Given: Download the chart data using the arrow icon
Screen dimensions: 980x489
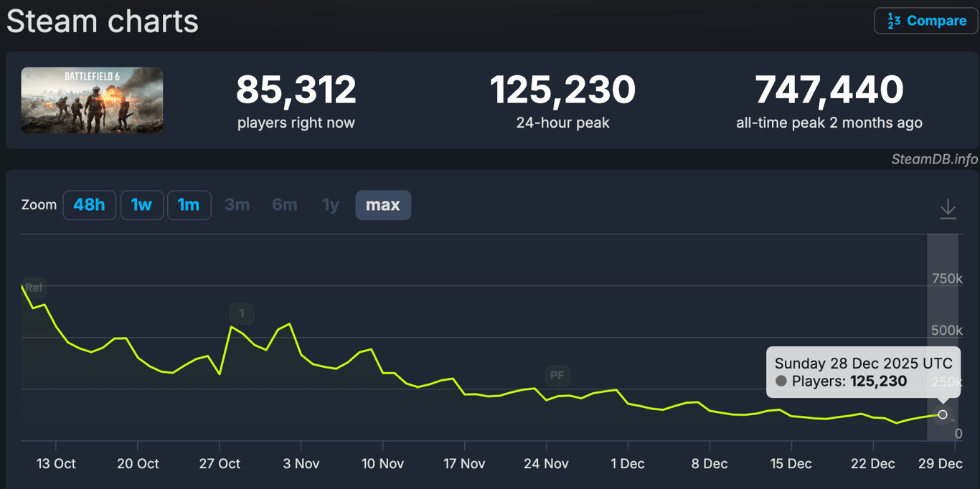Looking at the screenshot, I should point(948,209).
